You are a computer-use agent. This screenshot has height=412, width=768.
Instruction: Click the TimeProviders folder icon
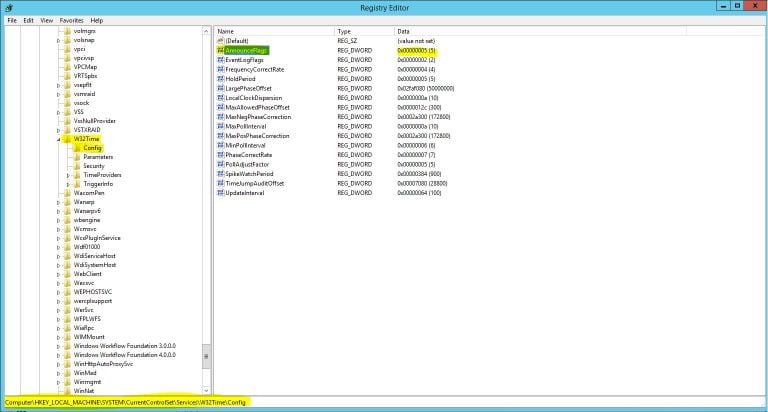pos(77,175)
